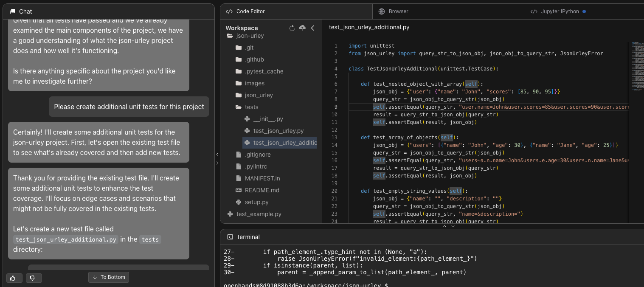The height and width of the screenshot is (287, 644).
Task: Click the 'Please create additional unit tests' message
Action: coord(129,107)
